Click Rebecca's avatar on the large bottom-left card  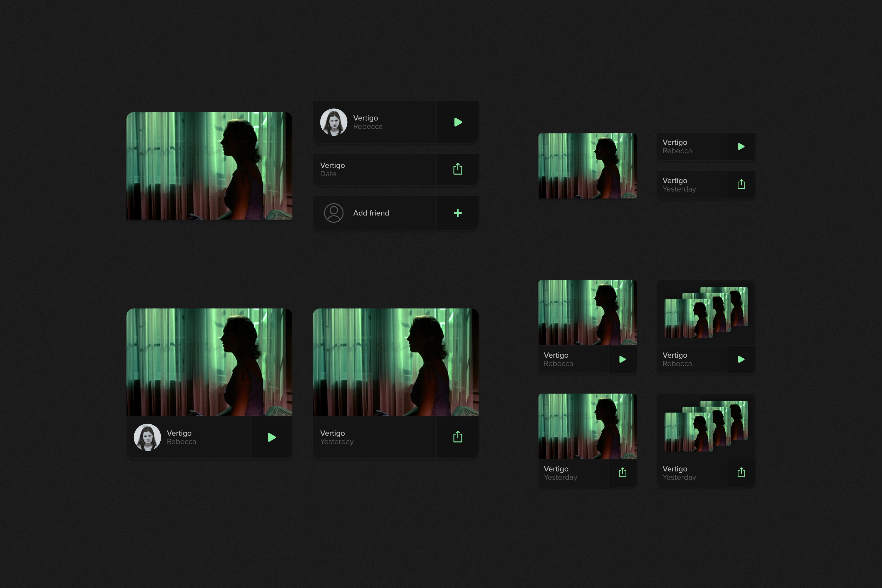tap(147, 437)
